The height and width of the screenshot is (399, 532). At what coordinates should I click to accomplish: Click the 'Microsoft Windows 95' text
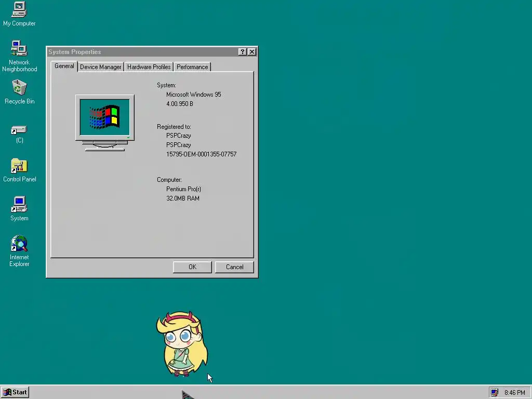coord(193,95)
